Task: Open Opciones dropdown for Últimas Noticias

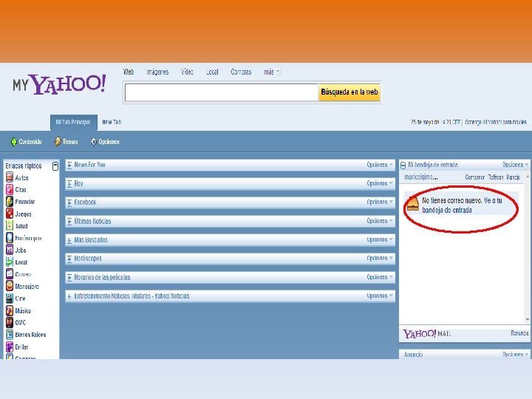Action: pyautogui.click(x=380, y=221)
